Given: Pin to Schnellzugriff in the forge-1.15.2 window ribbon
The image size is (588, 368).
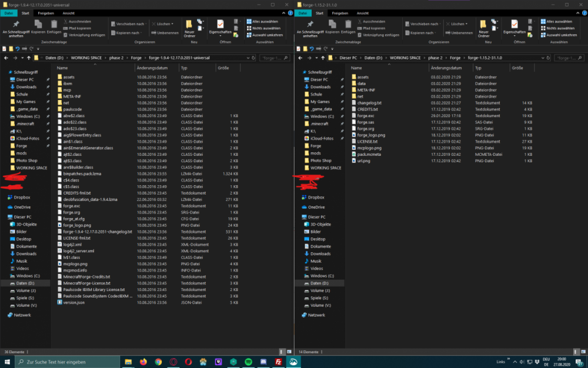Looking at the screenshot, I should [x=310, y=28].
